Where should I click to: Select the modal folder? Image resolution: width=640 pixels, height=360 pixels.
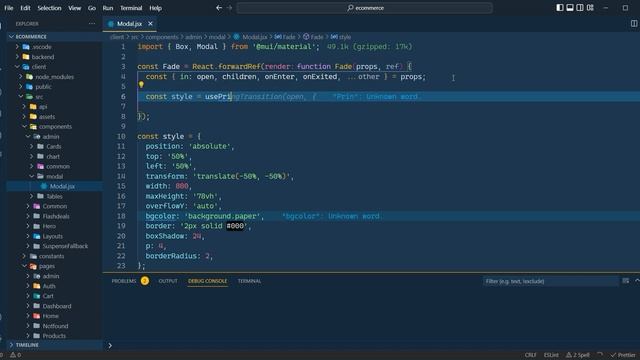(54, 176)
